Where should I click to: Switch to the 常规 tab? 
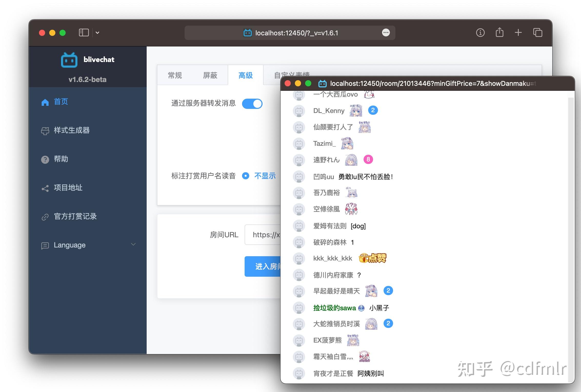pos(175,75)
